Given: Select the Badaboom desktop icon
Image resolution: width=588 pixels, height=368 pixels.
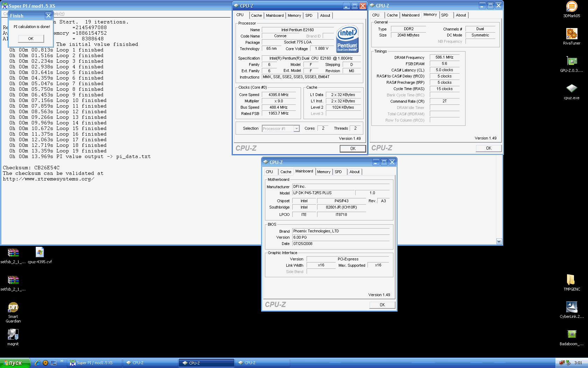Looking at the screenshot, I should click(x=572, y=334).
